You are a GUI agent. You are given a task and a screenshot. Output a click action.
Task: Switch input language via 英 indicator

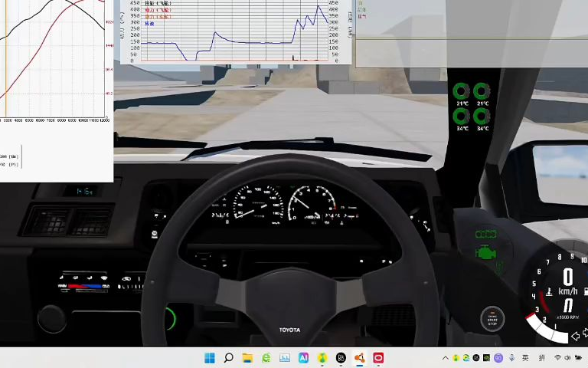coord(525,358)
